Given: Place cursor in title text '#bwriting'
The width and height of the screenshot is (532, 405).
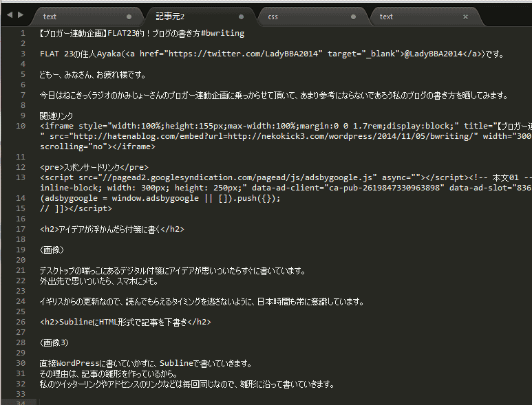Looking at the screenshot, I should tap(222, 33).
